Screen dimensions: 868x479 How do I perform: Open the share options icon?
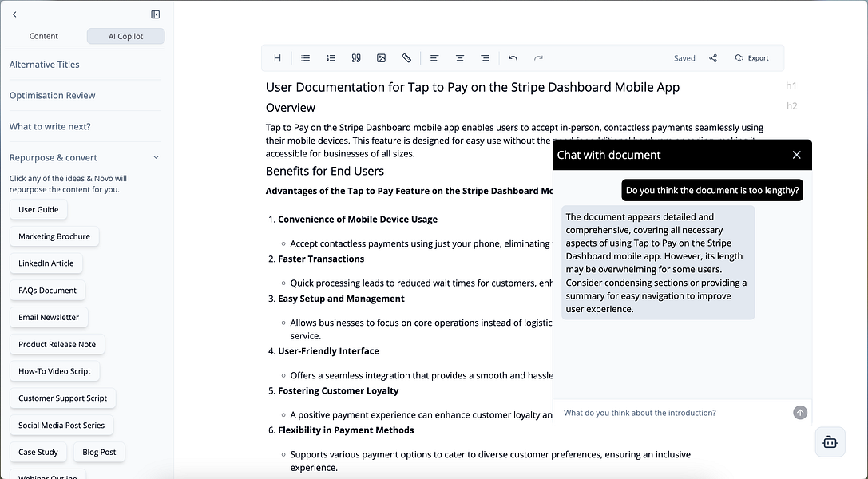[x=713, y=58]
